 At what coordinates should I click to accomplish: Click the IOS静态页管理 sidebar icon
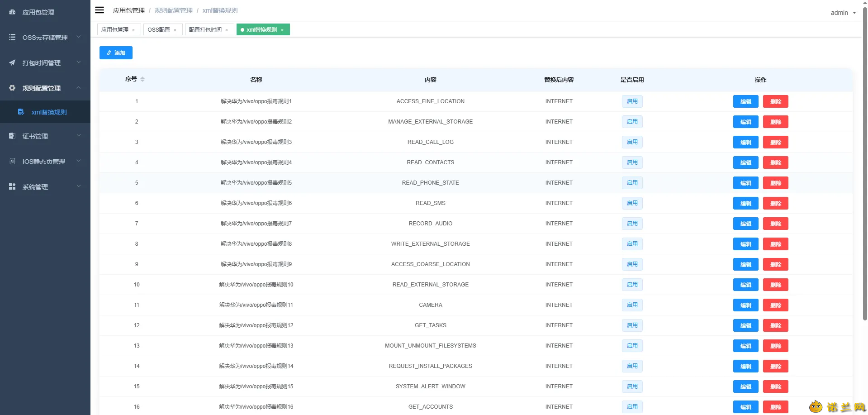click(x=12, y=161)
